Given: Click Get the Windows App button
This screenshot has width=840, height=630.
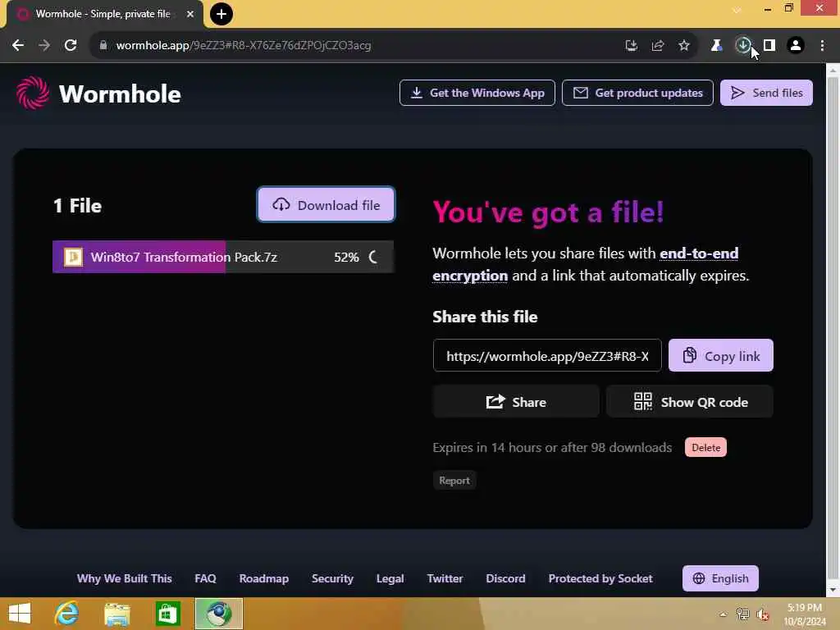Looking at the screenshot, I should point(477,93).
